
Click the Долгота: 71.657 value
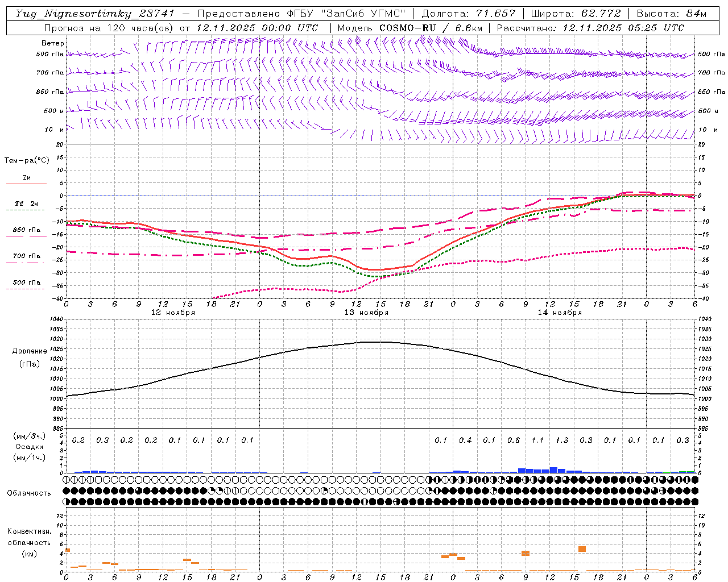pyautogui.click(x=469, y=14)
